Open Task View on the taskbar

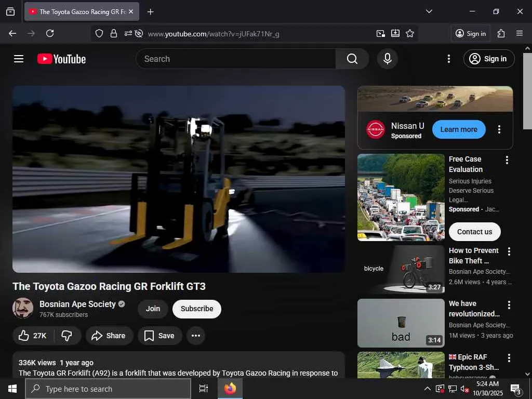click(x=204, y=389)
